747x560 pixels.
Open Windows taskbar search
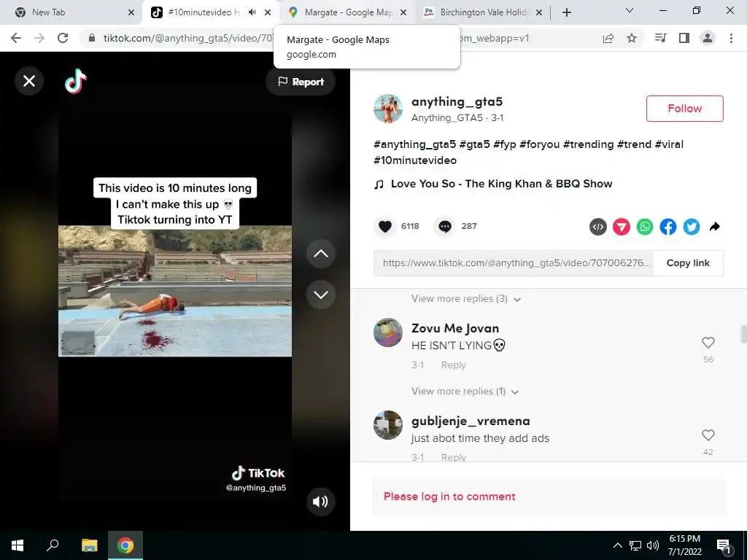(x=53, y=545)
